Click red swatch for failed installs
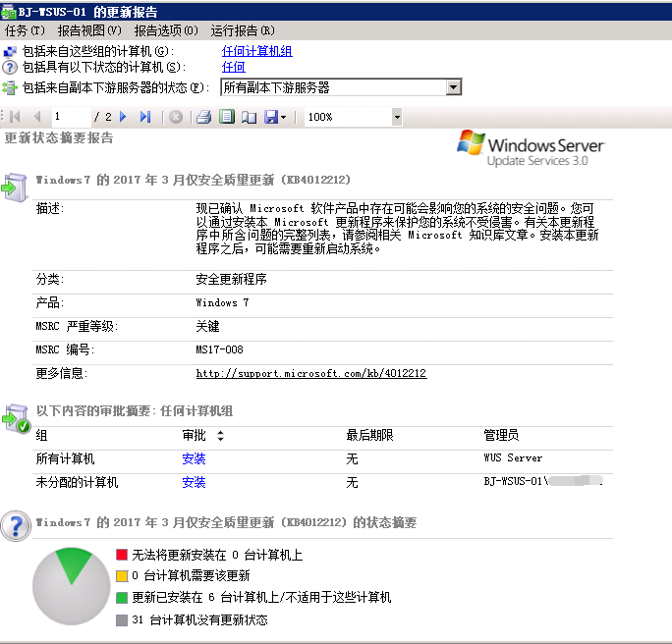 point(122,555)
